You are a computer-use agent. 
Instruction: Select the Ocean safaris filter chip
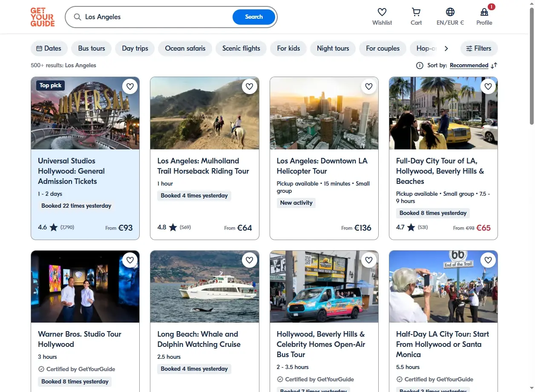185,49
